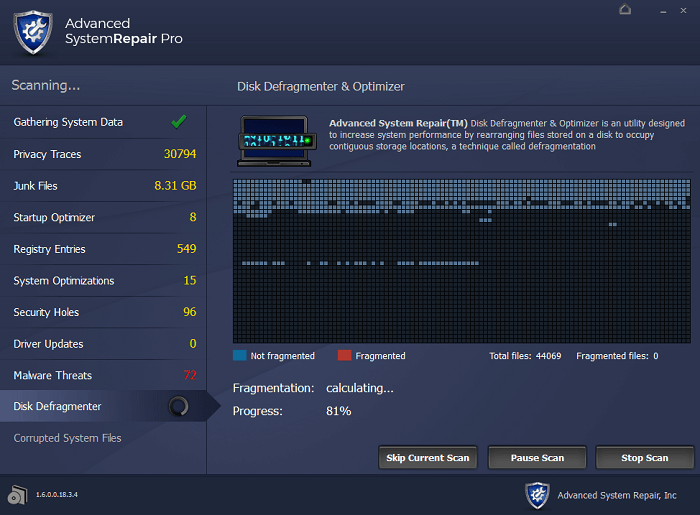Click the Advanced SystemRepair Pro title text
The image size is (700, 515).
[x=124, y=31]
